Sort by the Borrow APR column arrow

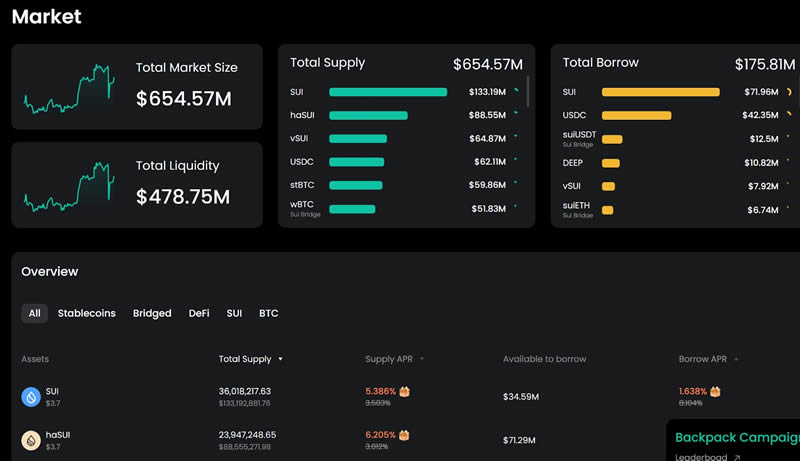click(736, 359)
